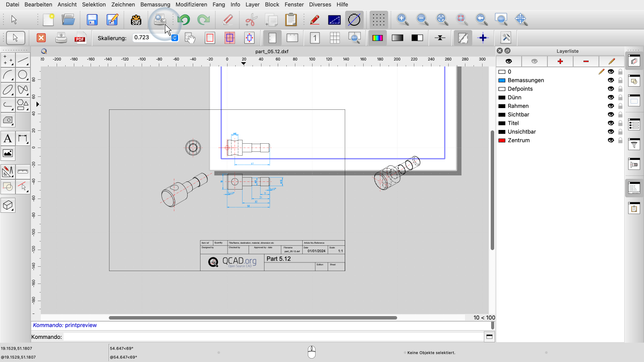Select the Text tool
Image resolution: width=644 pixels, height=362 pixels.
[x=8, y=139]
